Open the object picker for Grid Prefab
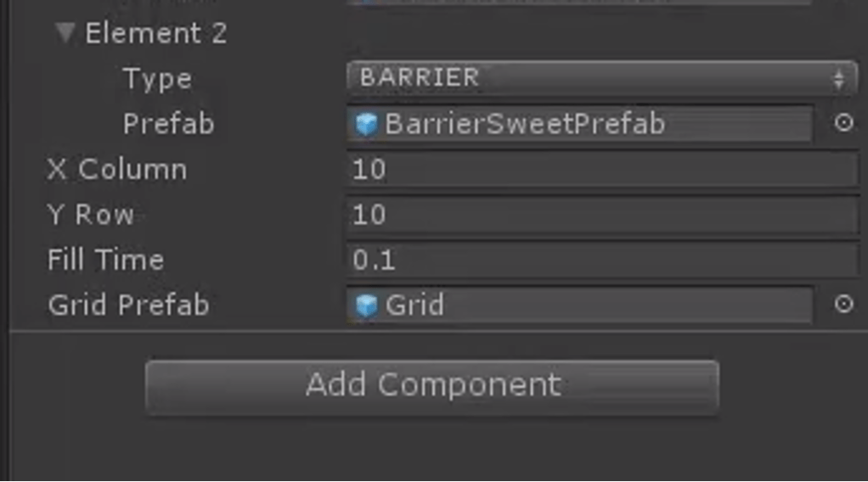 click(843, 304)
